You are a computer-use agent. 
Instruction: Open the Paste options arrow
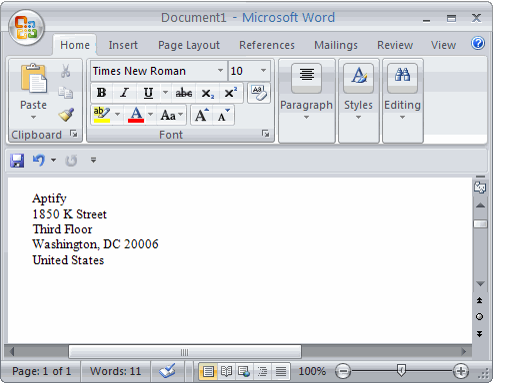33,117
